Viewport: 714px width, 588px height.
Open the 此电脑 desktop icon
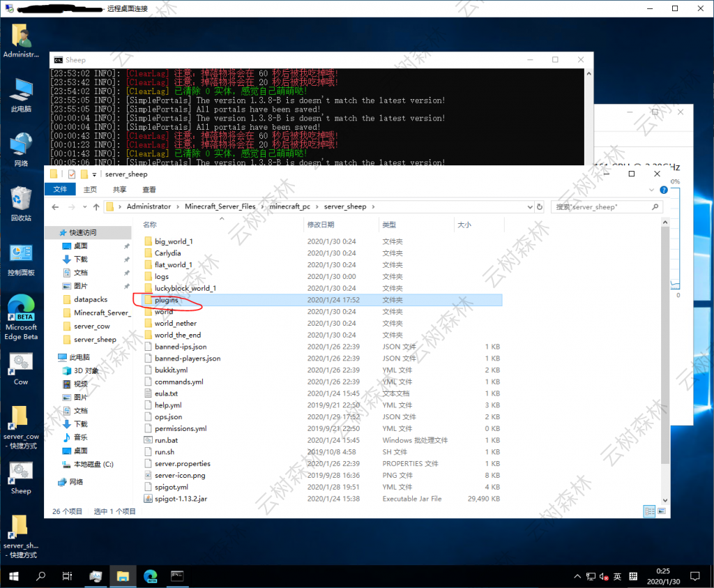tap(21, 95)
